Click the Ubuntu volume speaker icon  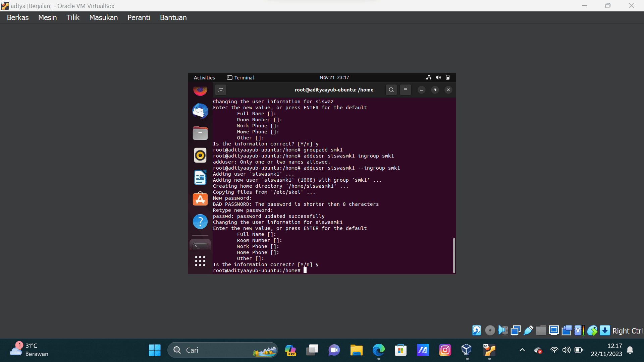point(438,77)
